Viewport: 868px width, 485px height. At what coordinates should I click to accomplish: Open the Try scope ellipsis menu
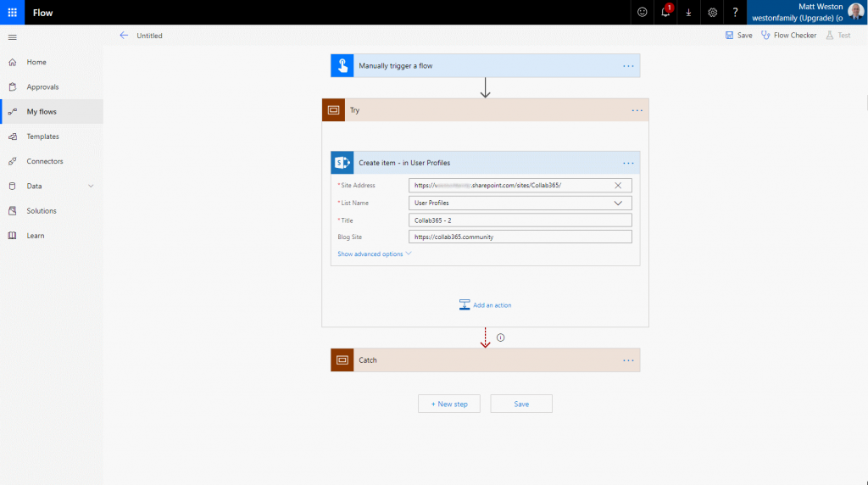pos(637,110)
